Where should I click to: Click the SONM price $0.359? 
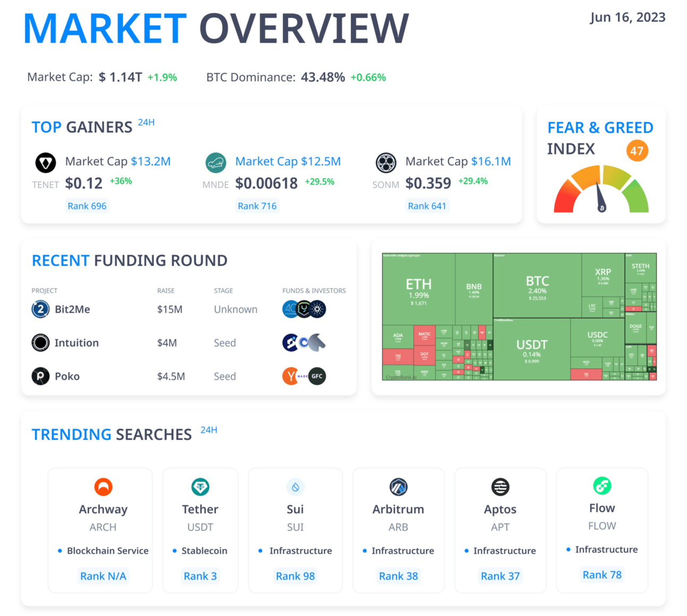pos(428,183)
